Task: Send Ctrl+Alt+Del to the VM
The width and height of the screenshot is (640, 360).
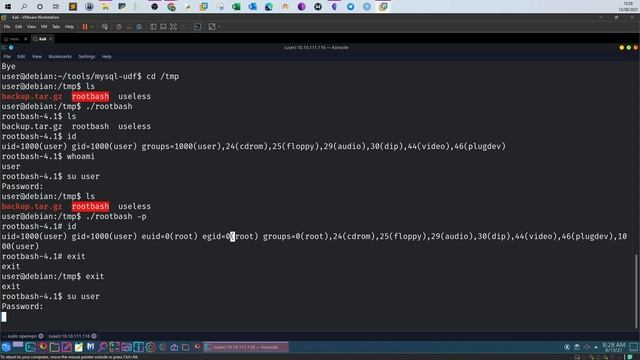Action: [105, 27]
